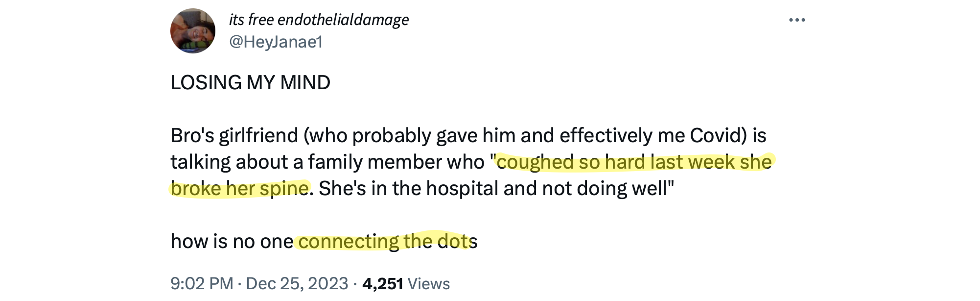
Task: Click highlighted phrase "coughed so hard last week she"
Action: (x=634, y=162)
